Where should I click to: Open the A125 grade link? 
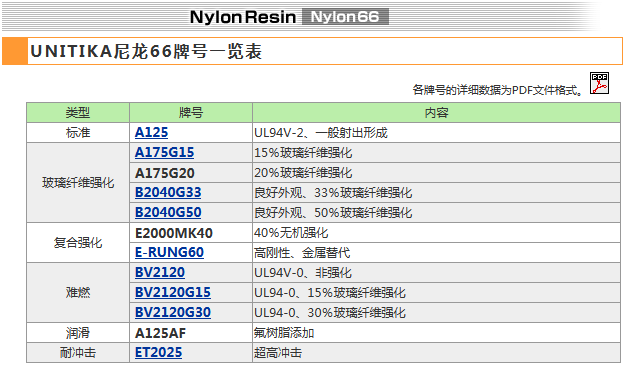coord(151,132)
